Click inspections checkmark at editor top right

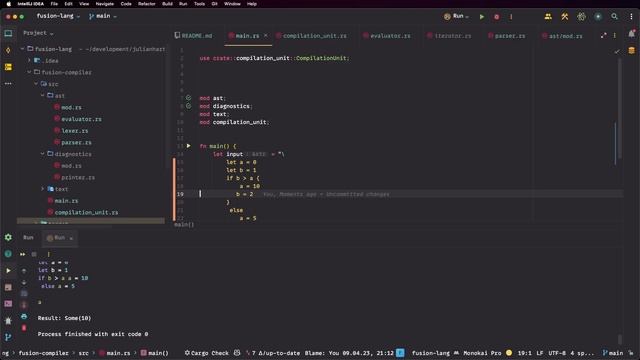click(x=617, y=51)
